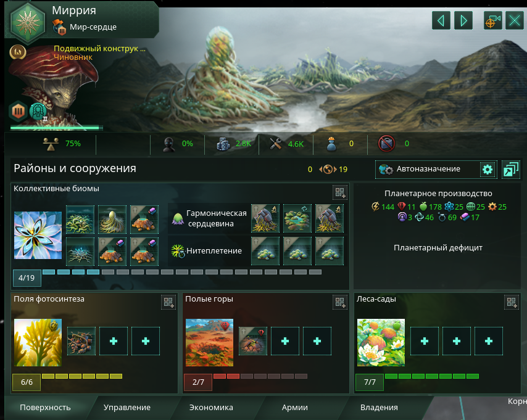527x420 pixels.
Task: Click the Поля фотосинтеза district image
Action: tap(38, 342)
